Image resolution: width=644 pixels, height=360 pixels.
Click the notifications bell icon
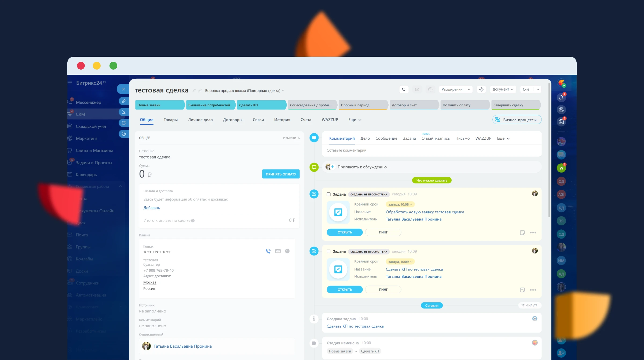[x=561, y=98]
